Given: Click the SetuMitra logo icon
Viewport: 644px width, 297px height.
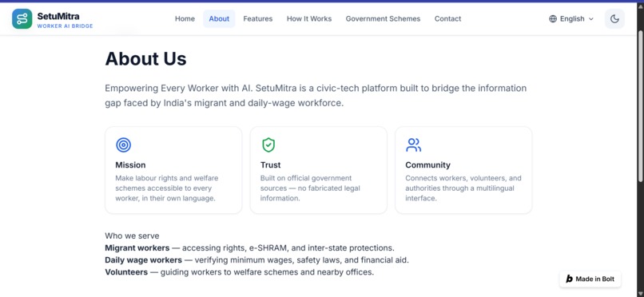Looking at the screenshot, I should (22, 19).
